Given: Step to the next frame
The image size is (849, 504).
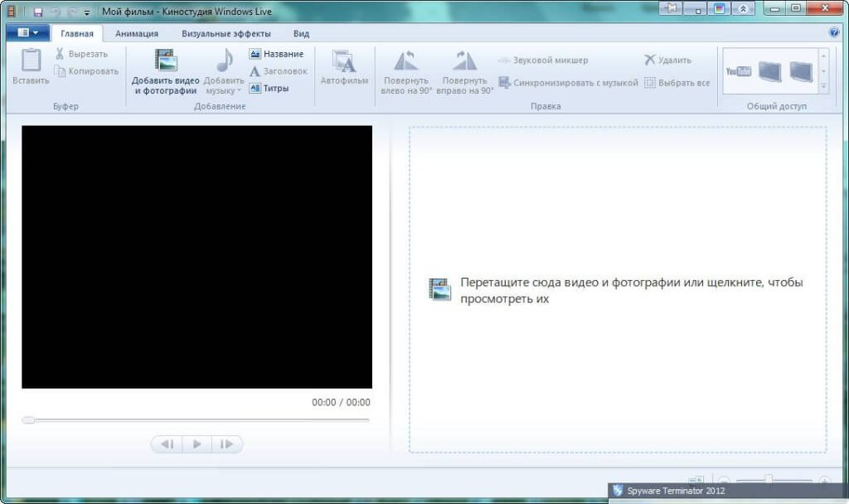Looking at the screenshot, I should pos(227,444).
